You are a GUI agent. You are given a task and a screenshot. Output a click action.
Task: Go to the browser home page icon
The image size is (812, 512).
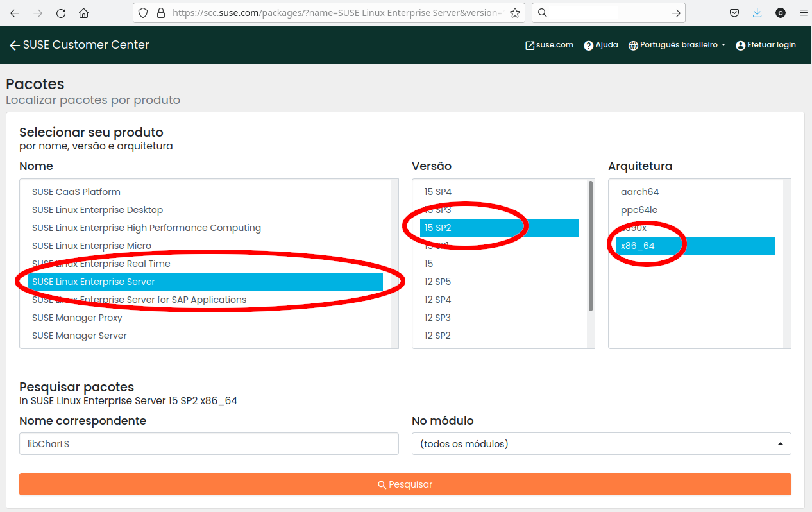[83, 13]
